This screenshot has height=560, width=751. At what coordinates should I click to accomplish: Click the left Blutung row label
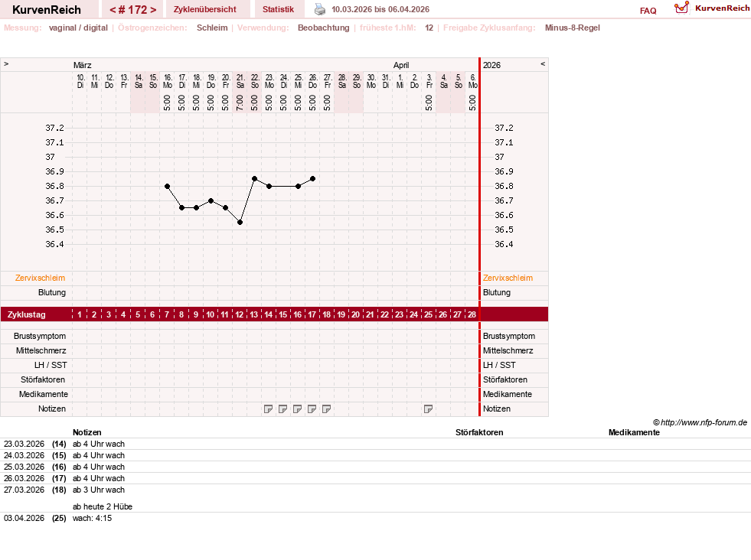coord(52,292)
